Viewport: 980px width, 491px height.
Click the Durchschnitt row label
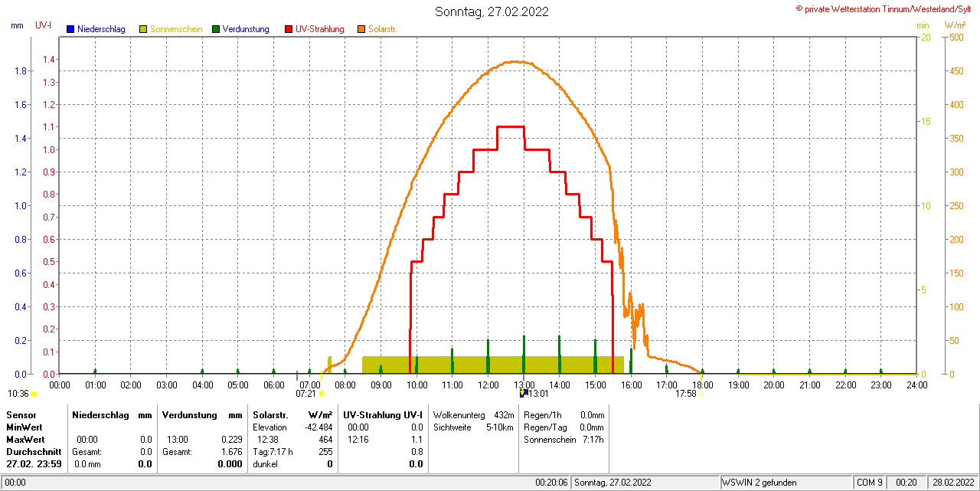pos(33,452)
